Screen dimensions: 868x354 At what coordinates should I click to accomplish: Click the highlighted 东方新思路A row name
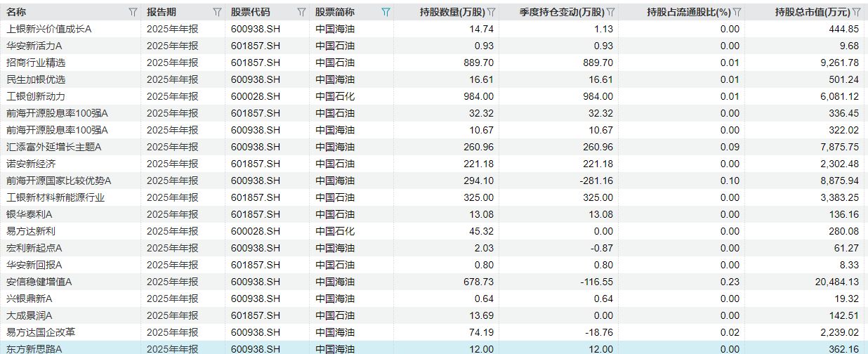tap(34, 349)
